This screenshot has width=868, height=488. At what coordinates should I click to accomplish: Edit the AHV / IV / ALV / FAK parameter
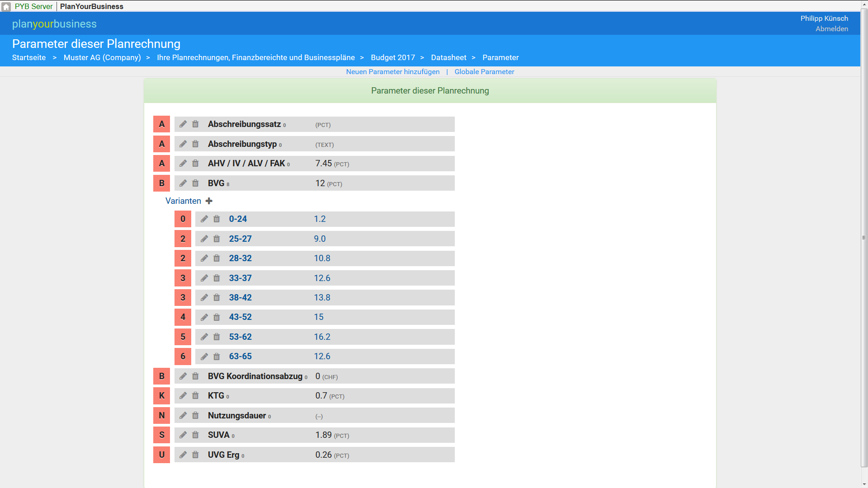click(183, 164)
